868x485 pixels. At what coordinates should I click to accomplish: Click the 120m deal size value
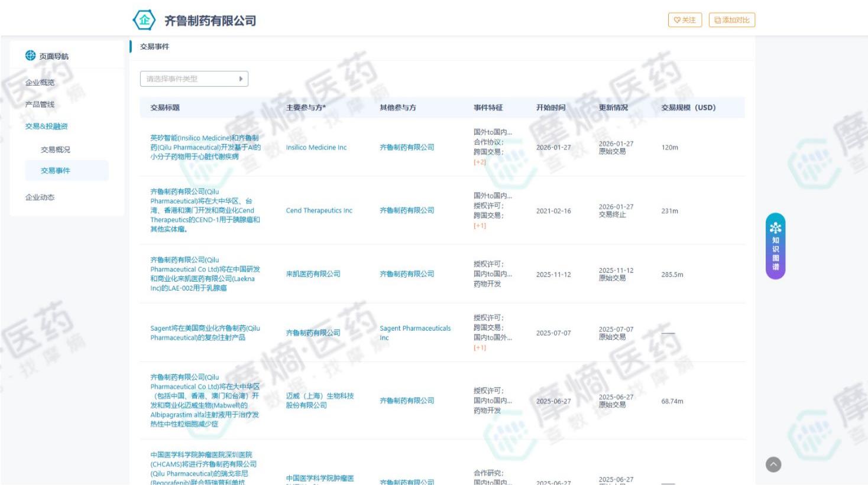pos(670,148)
